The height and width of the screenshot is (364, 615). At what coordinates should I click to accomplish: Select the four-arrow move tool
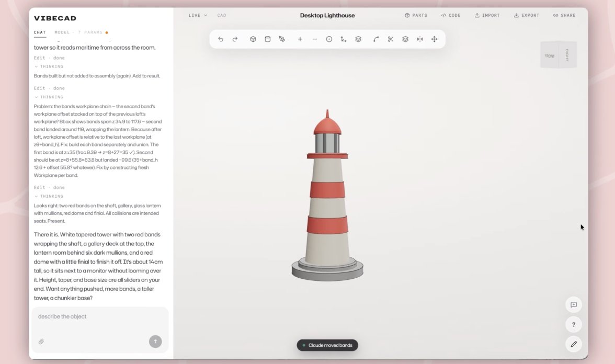pyautogui.click(x=434, y=39)
